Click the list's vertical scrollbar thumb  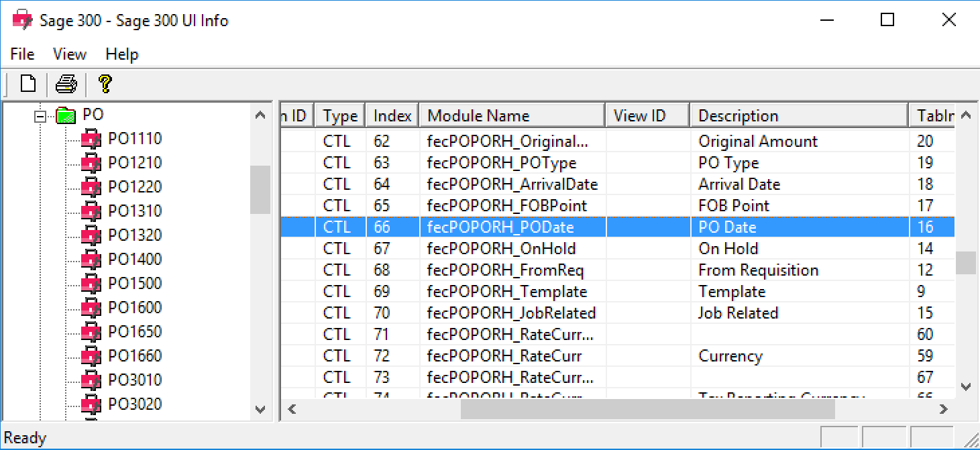(966, 262)
